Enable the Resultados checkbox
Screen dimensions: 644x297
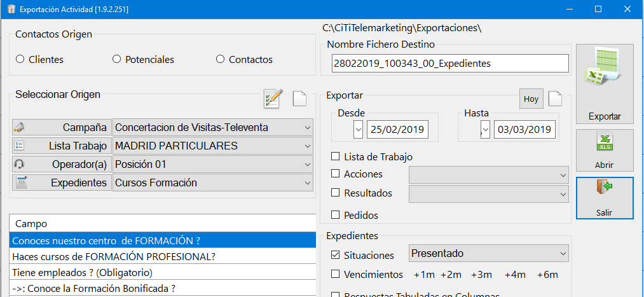(336, 193)
